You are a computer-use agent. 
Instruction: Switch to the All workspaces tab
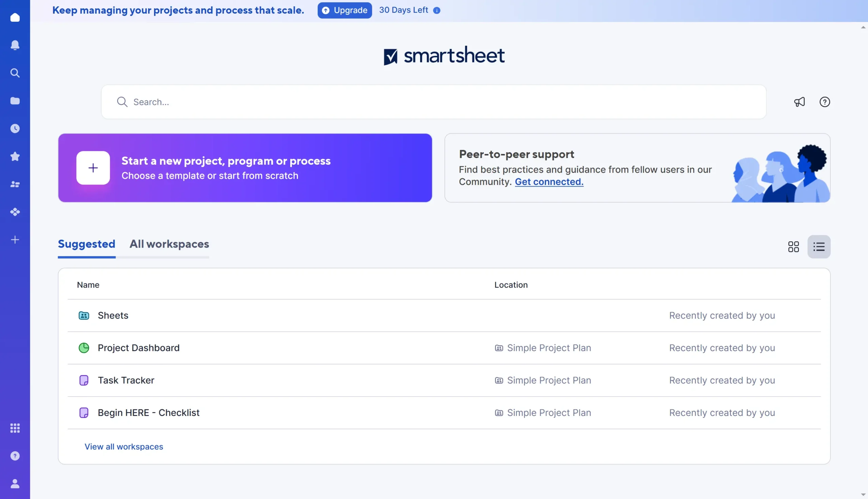(169, 244)
